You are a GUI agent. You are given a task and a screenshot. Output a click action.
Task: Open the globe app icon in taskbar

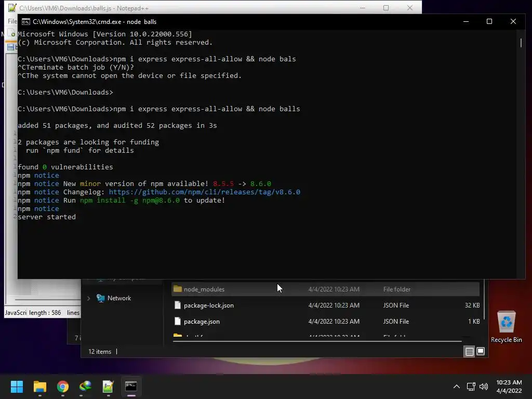click(85, 387)
